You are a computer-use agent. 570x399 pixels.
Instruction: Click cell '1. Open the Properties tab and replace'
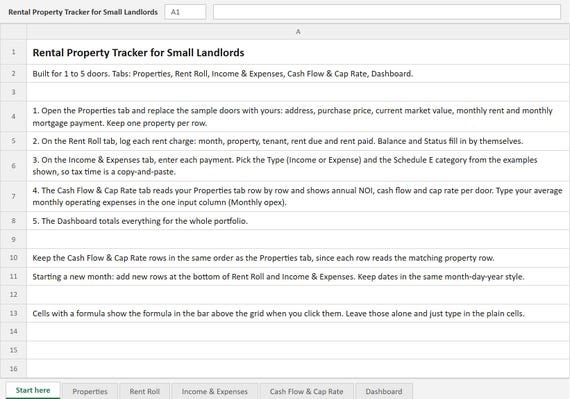point(298,117)
